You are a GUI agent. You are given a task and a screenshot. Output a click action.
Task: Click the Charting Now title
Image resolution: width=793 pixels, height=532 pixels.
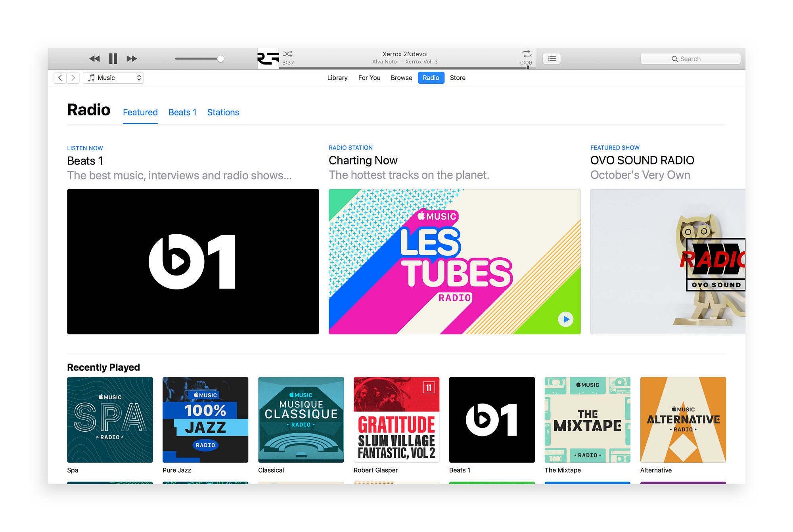click(x=363, y=161)
